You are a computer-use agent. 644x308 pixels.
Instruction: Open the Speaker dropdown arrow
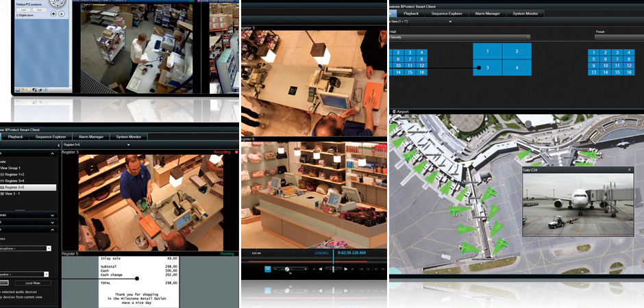(x=46, y=274)
